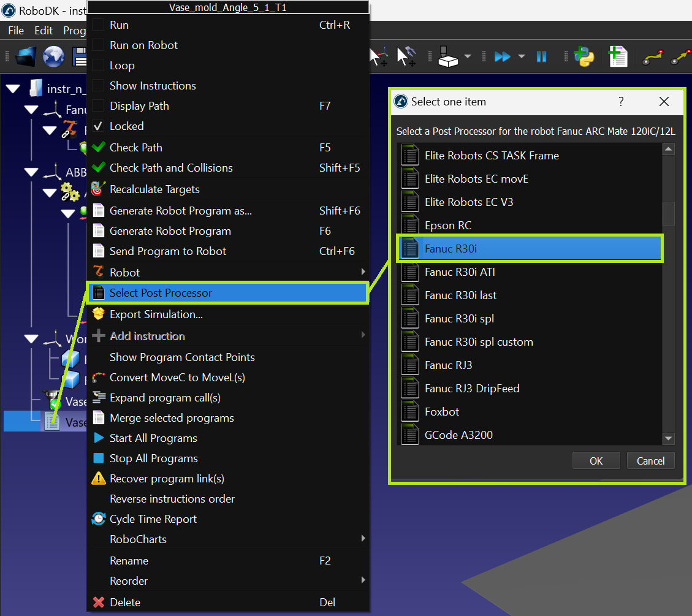Select Fanuc R30i spl custom
The height and width of the screenshot is (616, 692).
[530, 342]
